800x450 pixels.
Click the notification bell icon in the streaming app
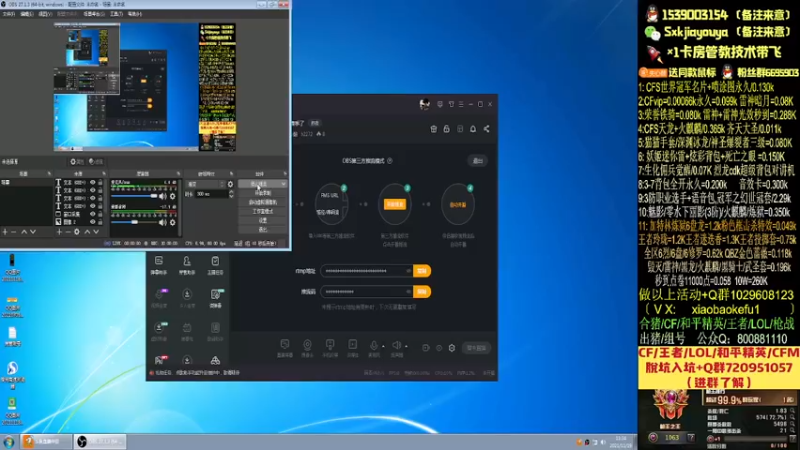click(473, 129)
